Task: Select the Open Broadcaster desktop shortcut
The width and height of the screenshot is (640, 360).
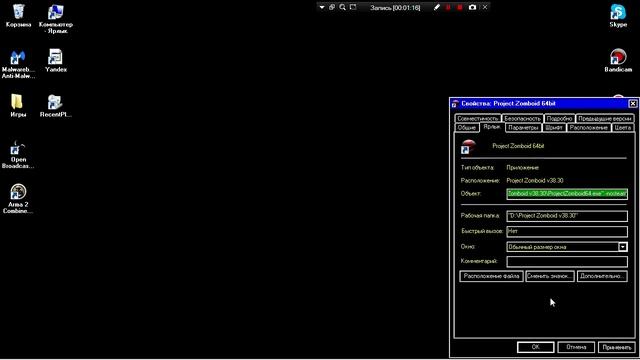Action: click(18, 154)
